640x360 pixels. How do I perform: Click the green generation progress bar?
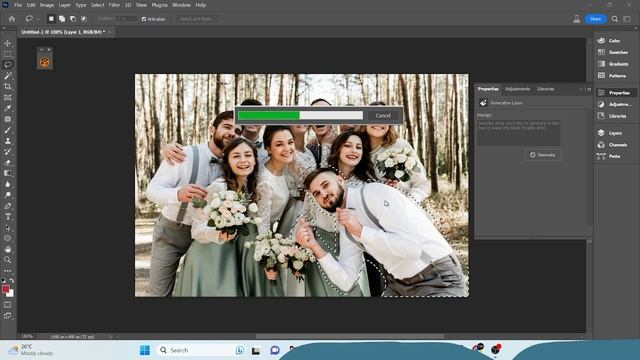(269, 116)
